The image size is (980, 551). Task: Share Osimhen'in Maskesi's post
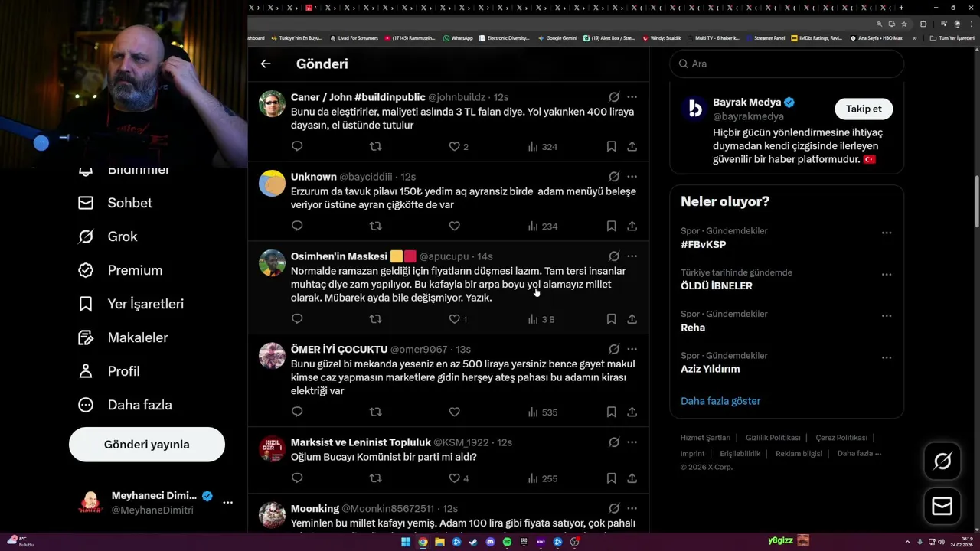click(632, 319)
